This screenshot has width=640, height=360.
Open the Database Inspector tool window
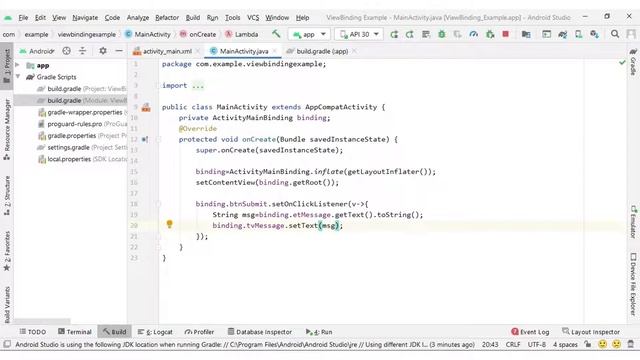click(x=260, y=332)
